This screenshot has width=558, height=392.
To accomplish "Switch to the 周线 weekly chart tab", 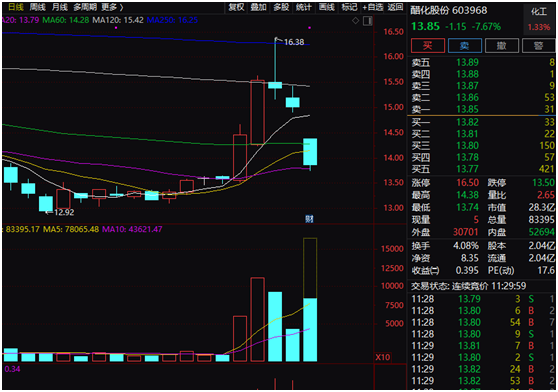I will coord(37,7).
